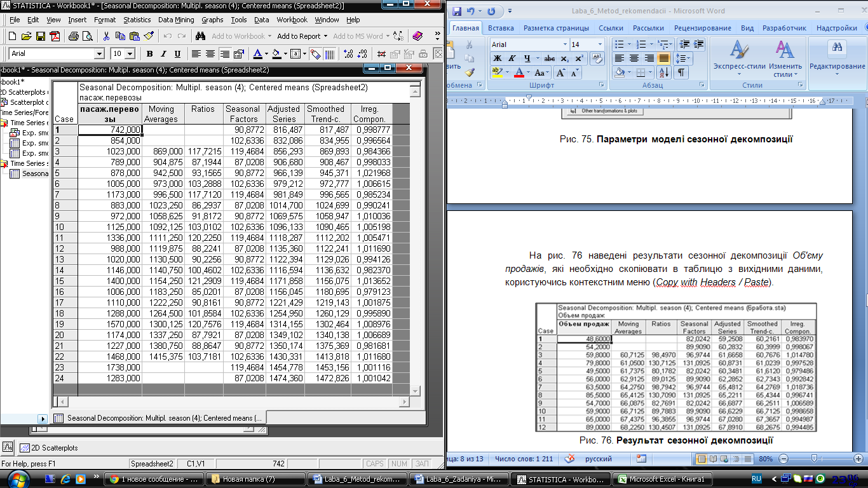Click the Word zoom slider handle
The width and height of the screenshot is (868, 488).
[815, 459]
